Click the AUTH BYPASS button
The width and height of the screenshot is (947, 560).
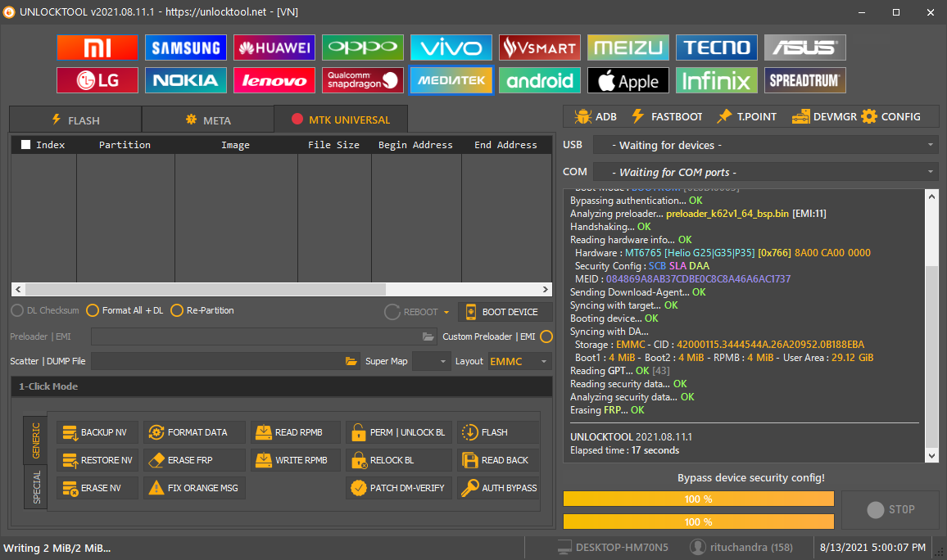click(498, 488)
